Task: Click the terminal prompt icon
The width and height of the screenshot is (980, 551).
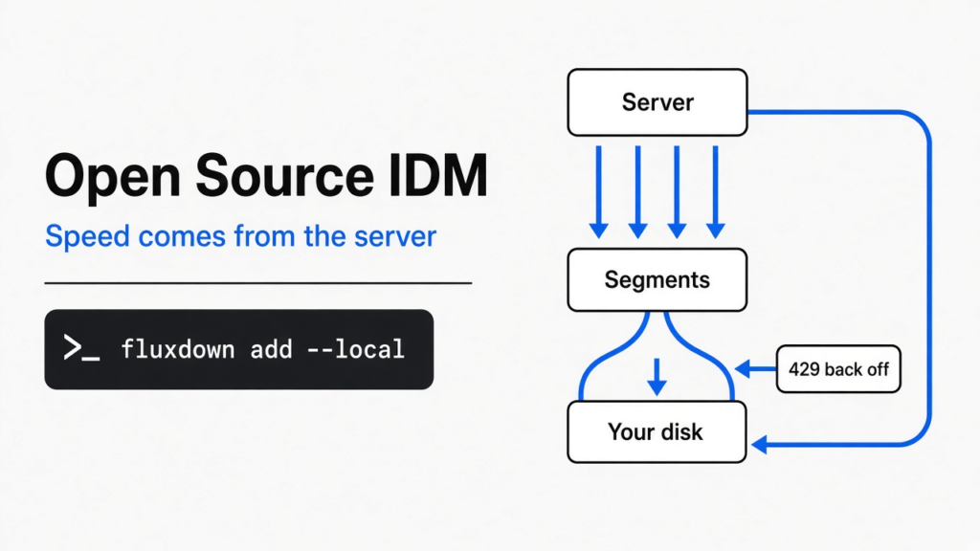Action: pyautogui.click(x=81, y=348)
